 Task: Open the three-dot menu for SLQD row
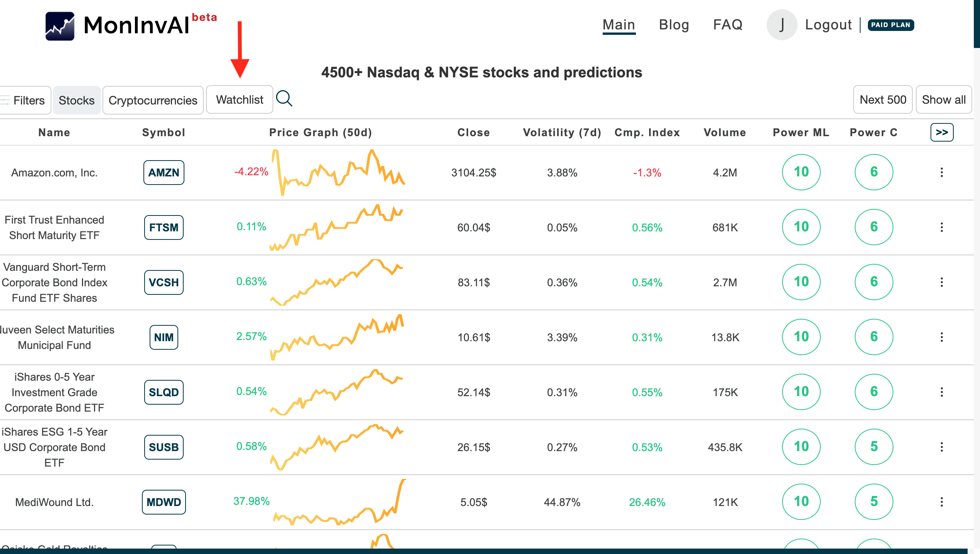coord(941,392)
